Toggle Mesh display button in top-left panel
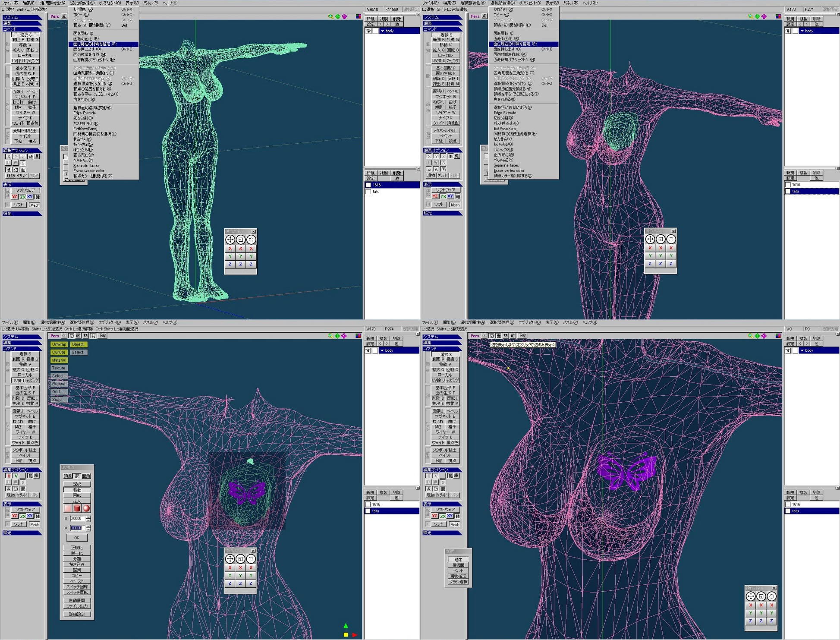840x640 pixels. click(x=35, y=205)
